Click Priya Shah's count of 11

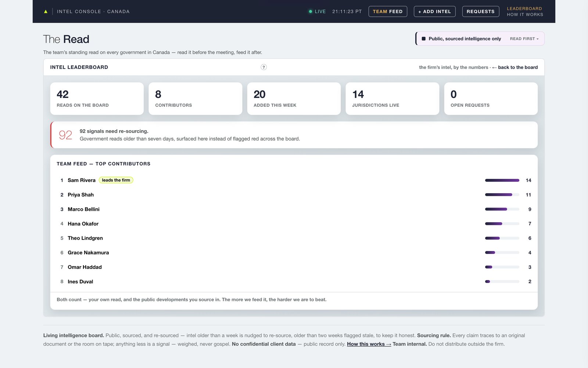(528, 195)
